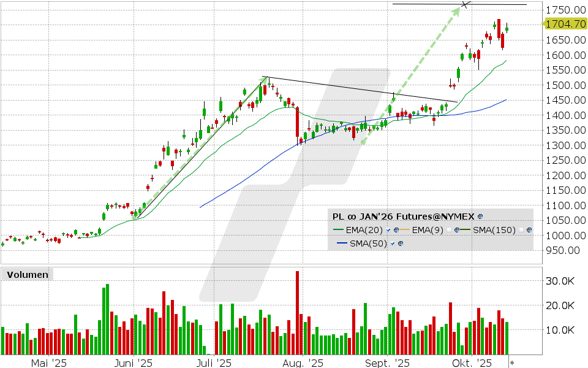Viewport: 588px width, 368px height.
Task: Click the yellow 1704.70 current price tag
Action: point(566,24)
